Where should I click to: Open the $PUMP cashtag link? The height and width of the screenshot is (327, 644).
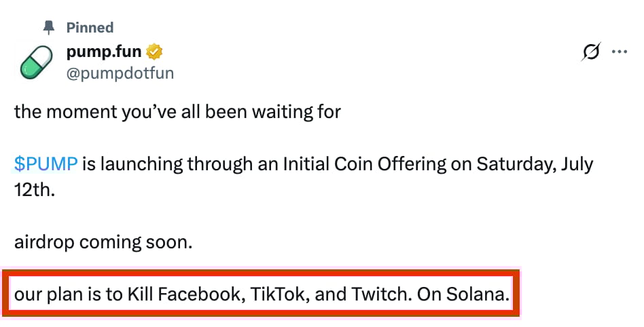tap(46, 163)
